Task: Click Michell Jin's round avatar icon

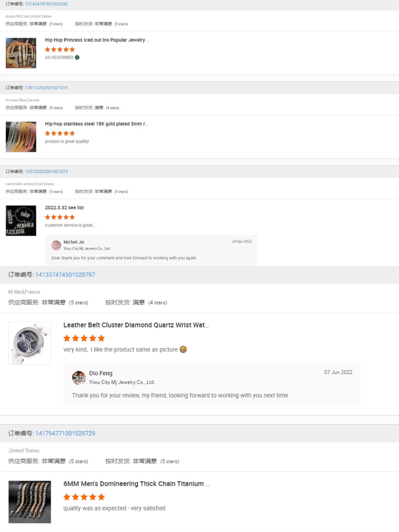Action: (x=56, y=245)
